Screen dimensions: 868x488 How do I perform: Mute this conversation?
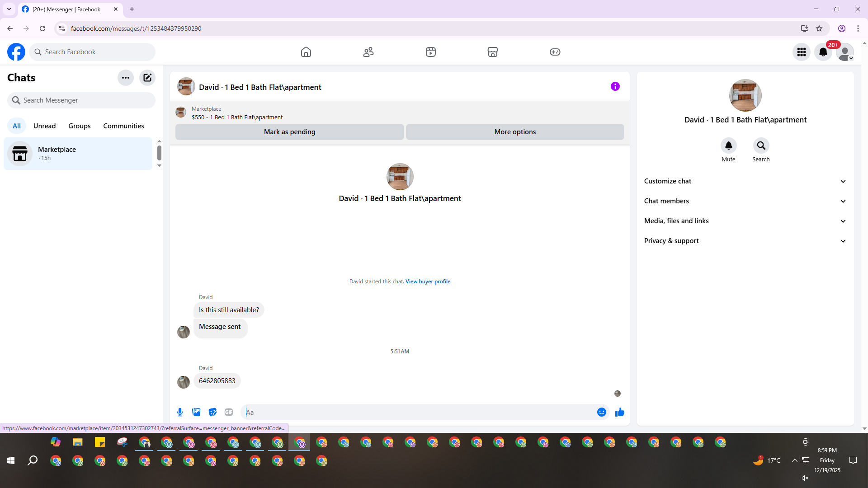coord(728,146)
